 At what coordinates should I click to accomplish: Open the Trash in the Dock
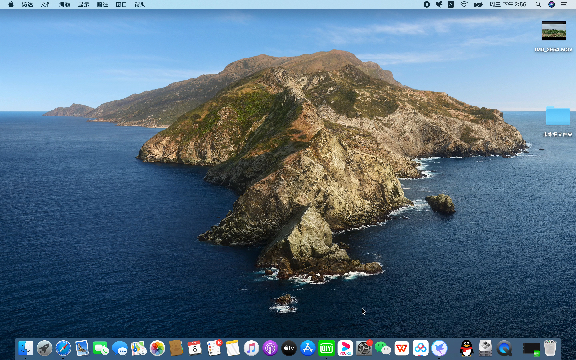[550, 348]
